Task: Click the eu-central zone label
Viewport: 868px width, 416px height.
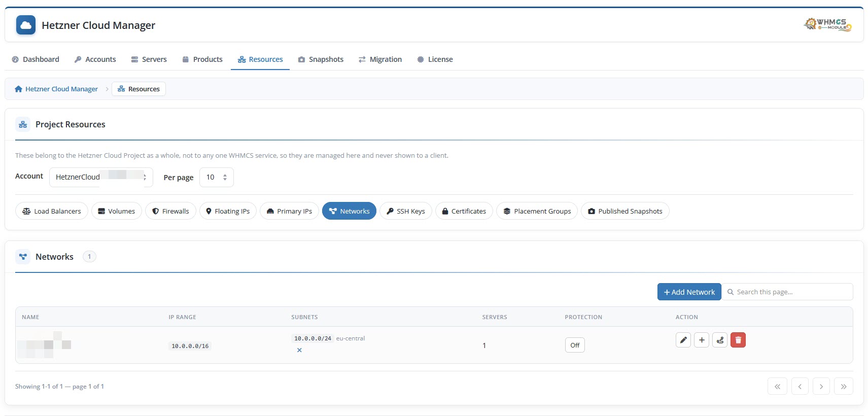Action: (x=351, y=338)
